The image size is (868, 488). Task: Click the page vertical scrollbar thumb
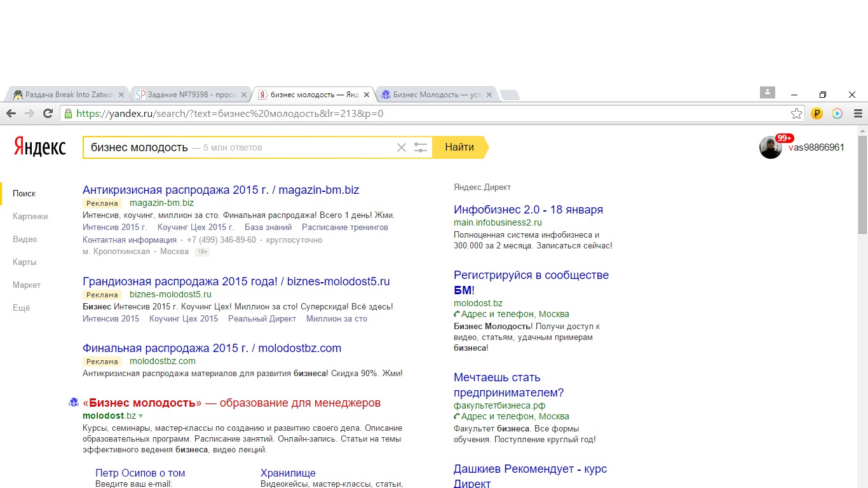pyautogui.click(x=862, y=184)
